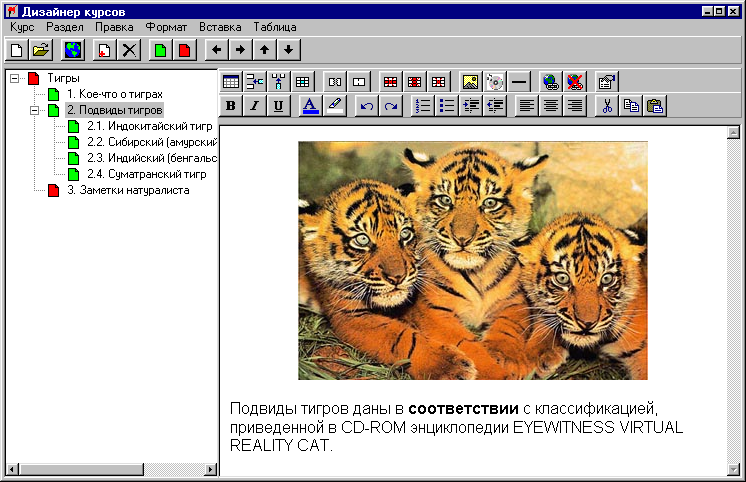Open the Раздел menu

click(x=65, y=27)
